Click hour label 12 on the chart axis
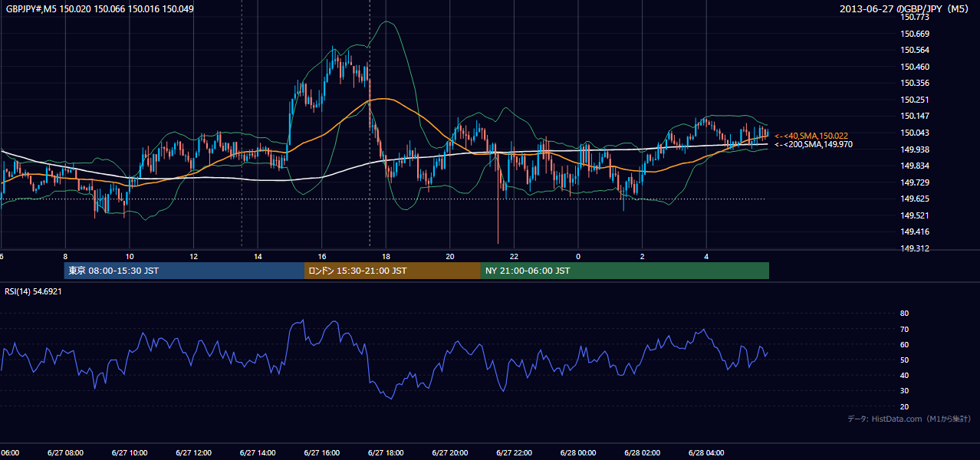This screenshot has width=980, height=460. pyautogui.click(x=194, y=257)
